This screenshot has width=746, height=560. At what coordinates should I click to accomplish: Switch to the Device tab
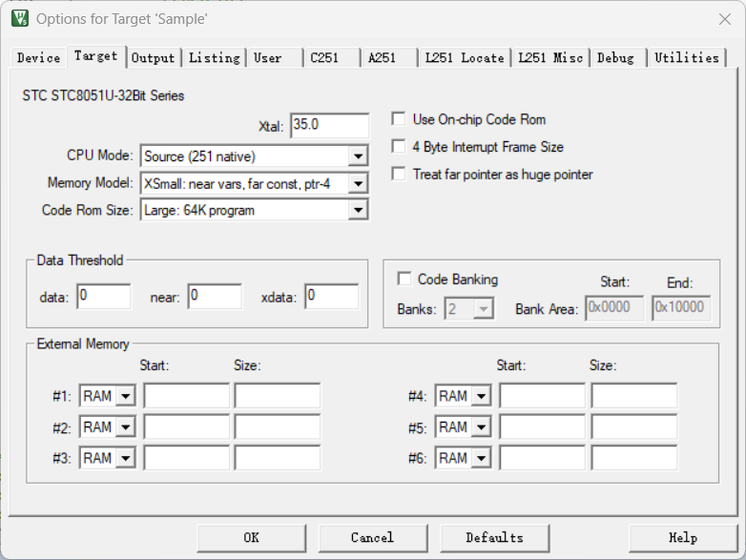pyautogui.click(x=38, y=58)
